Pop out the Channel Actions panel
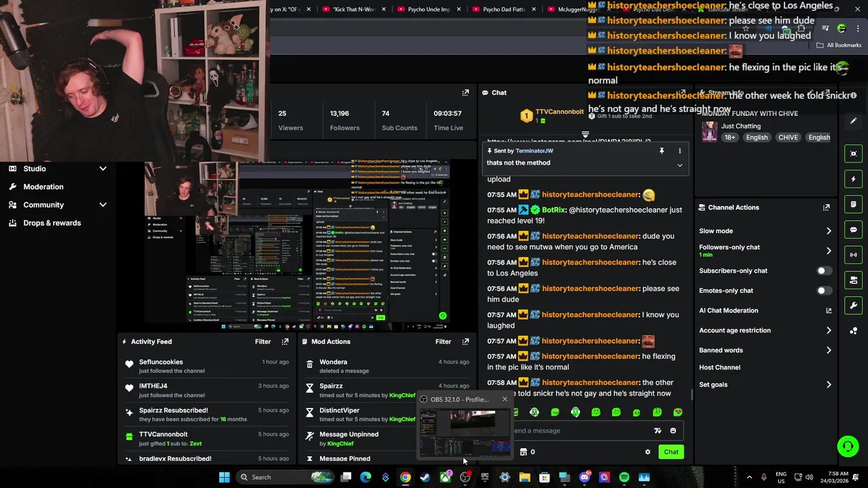Viewport: 868px width, 488px height. pyautogui.click(x=826, y=207)
